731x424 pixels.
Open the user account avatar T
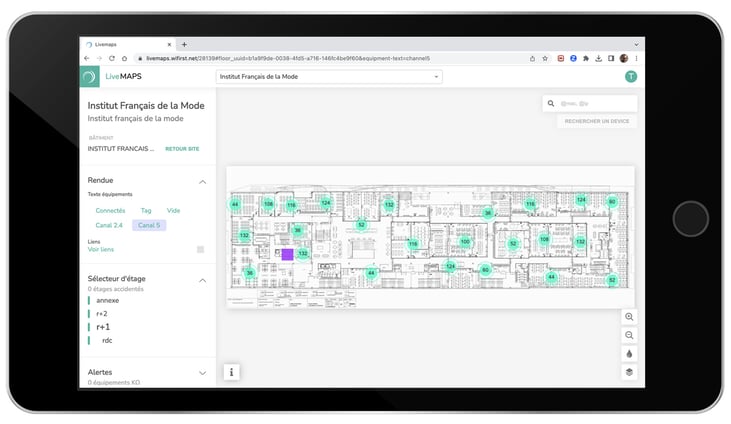click(x=631, y=76)
